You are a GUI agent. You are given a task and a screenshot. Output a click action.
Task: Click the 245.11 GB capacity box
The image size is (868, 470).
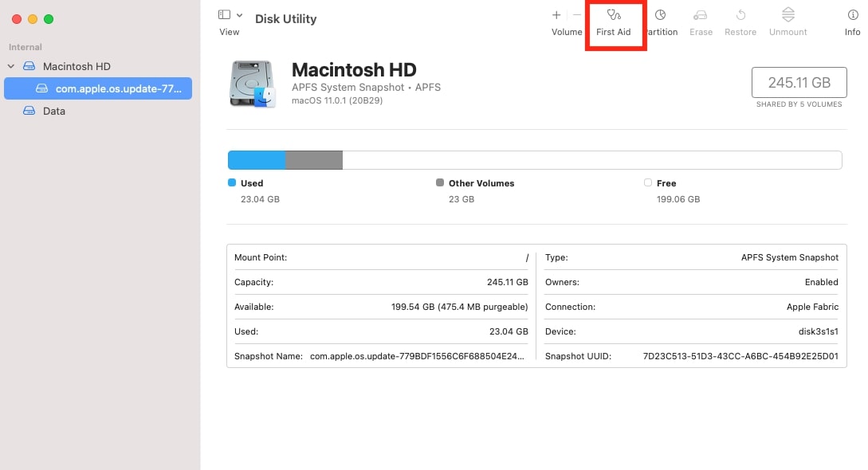coord(799,82)
